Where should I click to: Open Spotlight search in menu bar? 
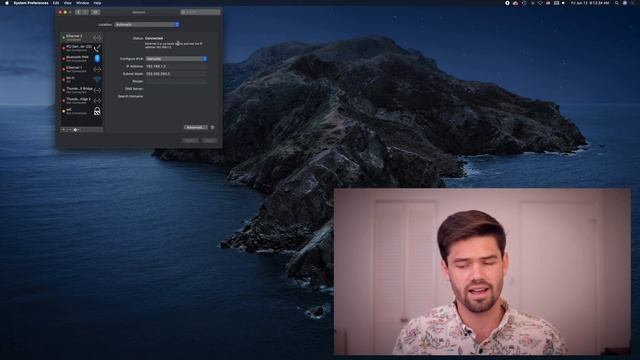[x=617, y=3]
